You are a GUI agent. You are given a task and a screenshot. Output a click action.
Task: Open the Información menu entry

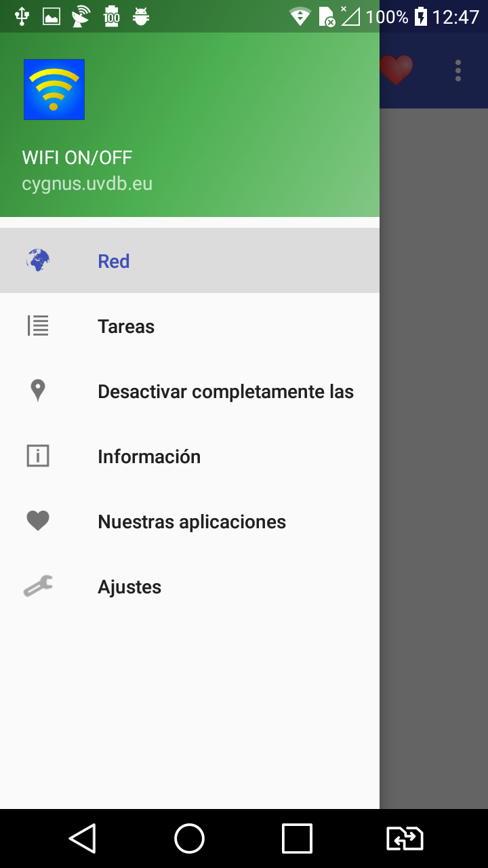click(x=190, y=456)
